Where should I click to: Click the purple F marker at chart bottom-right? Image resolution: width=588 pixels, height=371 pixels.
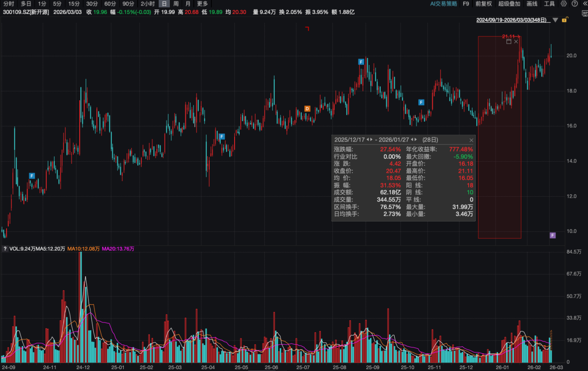552,235
